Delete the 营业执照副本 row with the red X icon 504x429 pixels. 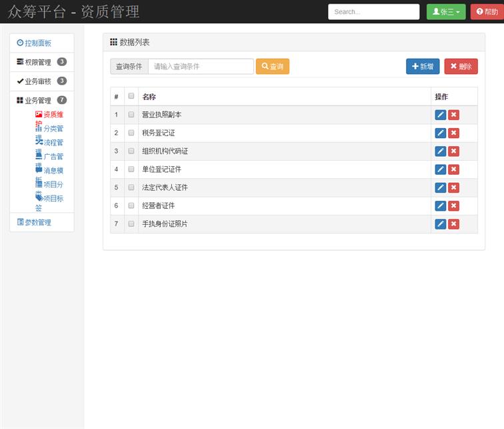(453, 115)
